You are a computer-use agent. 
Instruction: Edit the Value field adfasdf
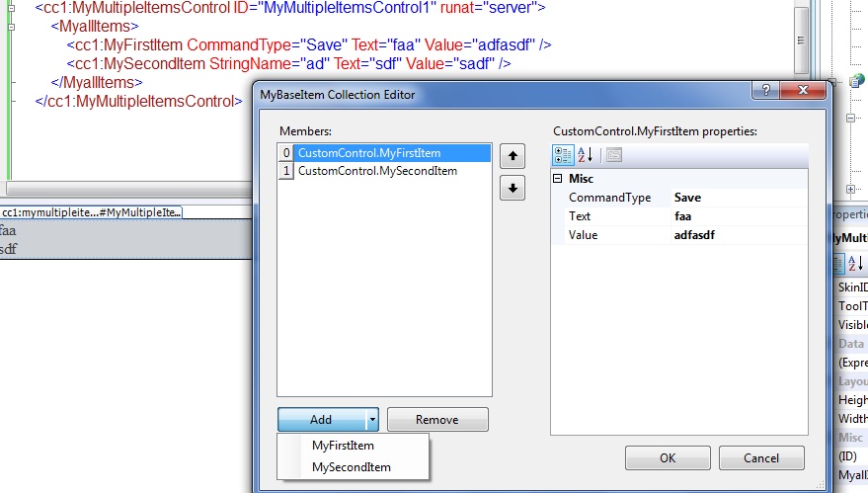click(739, 235)
